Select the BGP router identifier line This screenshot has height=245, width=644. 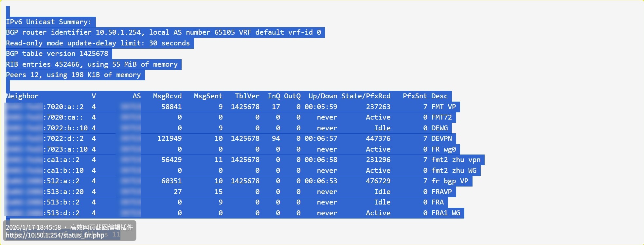click(163, 32)
